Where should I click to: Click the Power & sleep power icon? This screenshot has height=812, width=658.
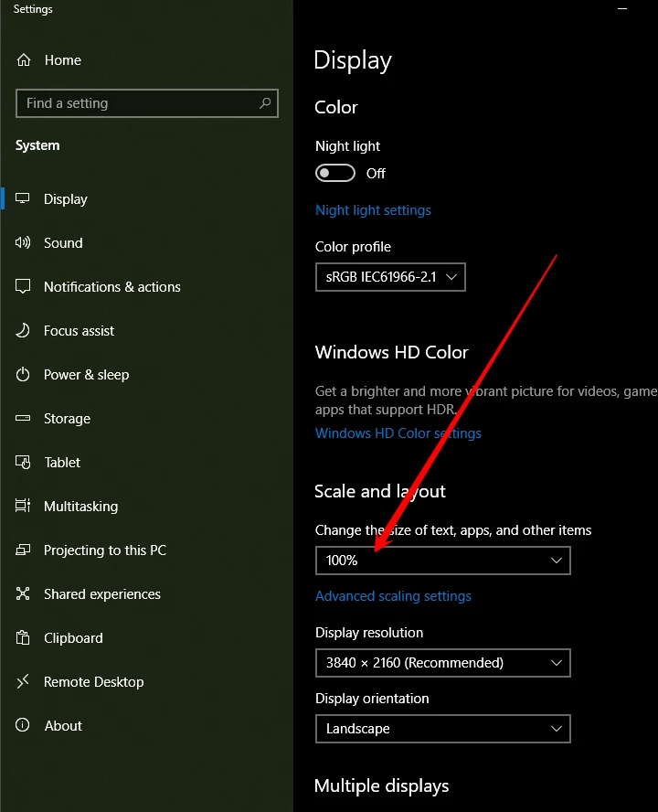[23, 374]
